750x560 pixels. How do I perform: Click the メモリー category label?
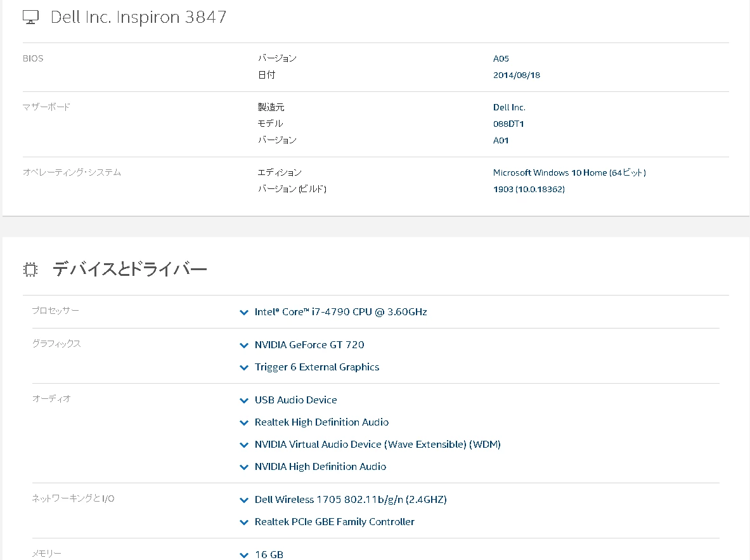[x=47, y=554]
